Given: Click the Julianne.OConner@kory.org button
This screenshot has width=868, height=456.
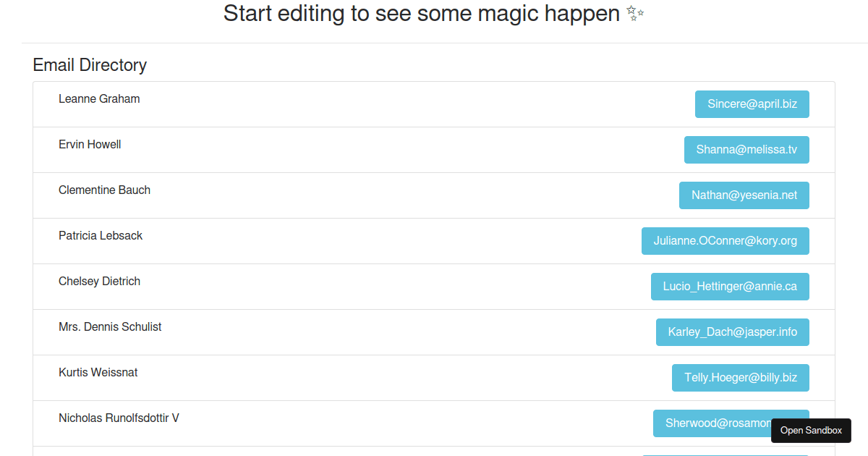Looking at the screenshot, I should click(x=725, y=241).
